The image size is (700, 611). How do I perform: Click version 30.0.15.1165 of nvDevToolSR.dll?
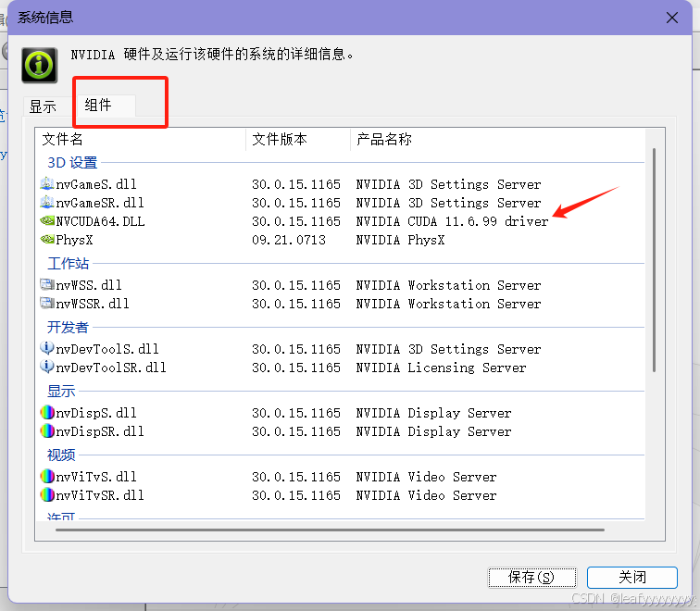296,368
